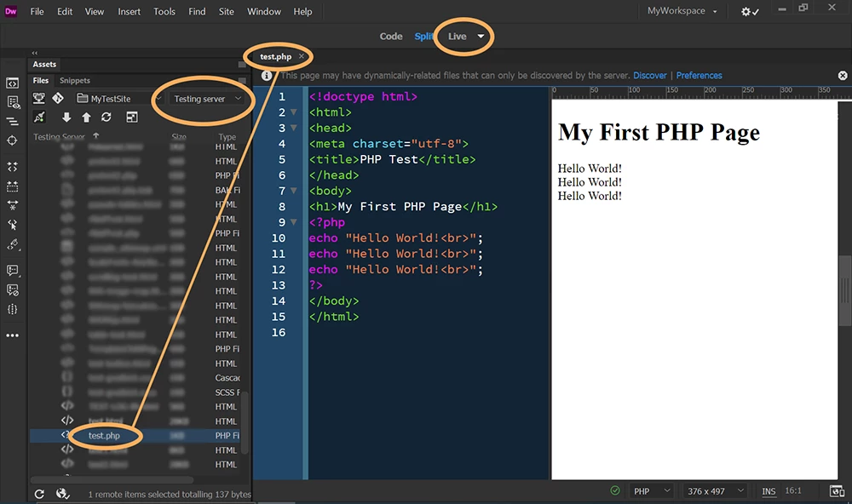852x504 pixels.
Task: Click the Collapse Full Tag icon
Action: click(x=13, y=166)
